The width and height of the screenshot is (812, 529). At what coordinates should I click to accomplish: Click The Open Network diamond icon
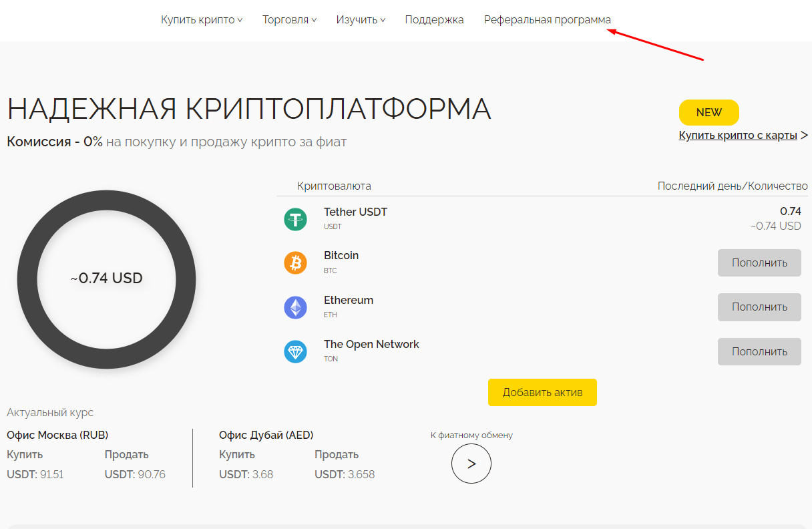[x=295, y=351]
